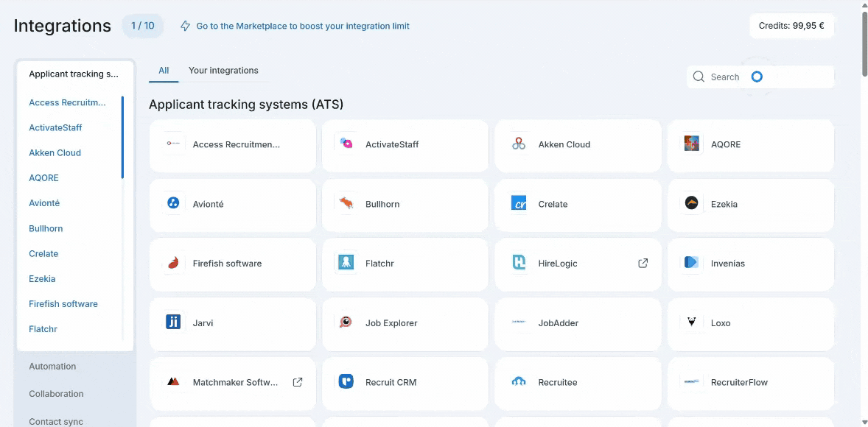
Task: Click the Flatchr octopus logo
Action: tap(346, 264)
